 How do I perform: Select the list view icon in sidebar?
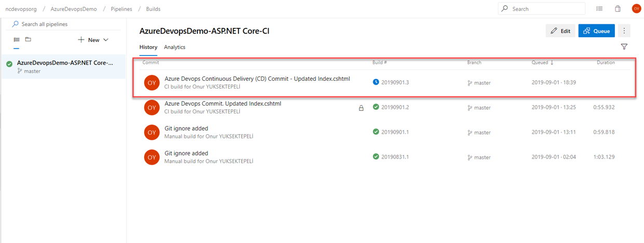16,39
